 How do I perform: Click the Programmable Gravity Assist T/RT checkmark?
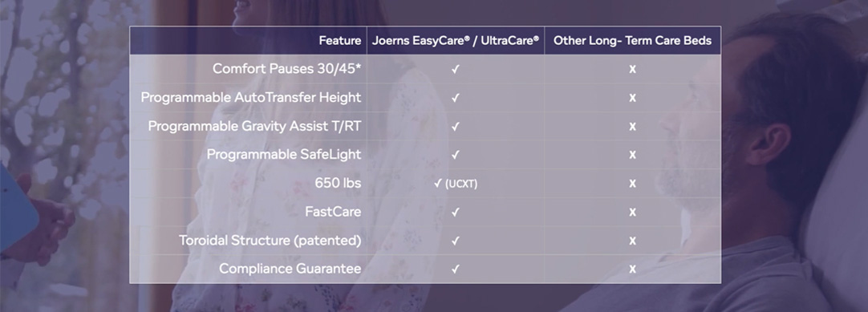[x=455, y=126]
